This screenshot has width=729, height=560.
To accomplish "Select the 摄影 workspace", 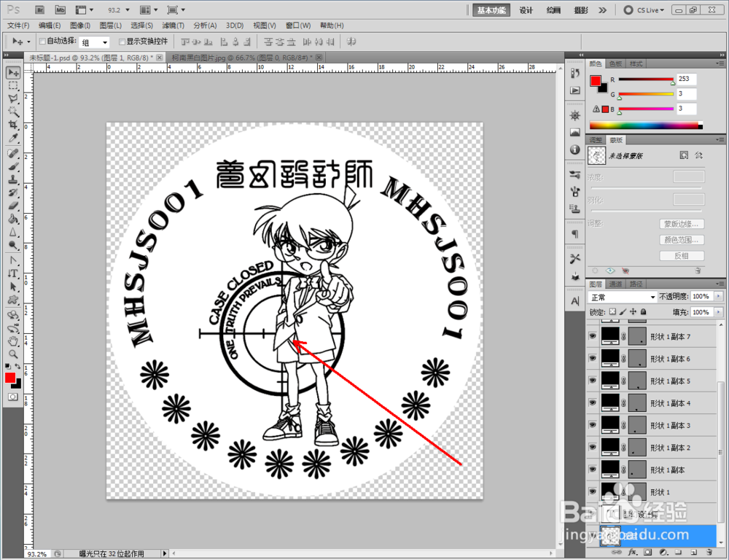I will pos(581,10).
